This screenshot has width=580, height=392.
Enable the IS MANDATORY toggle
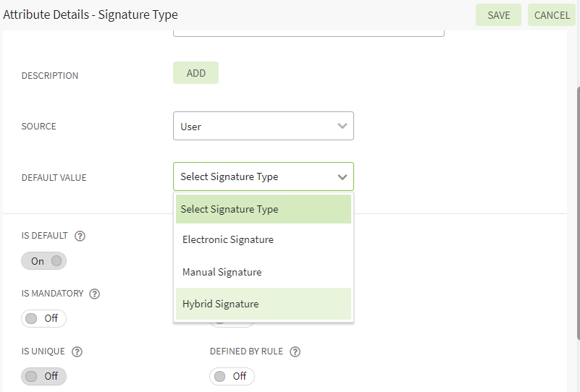click(x=44, y=318)
